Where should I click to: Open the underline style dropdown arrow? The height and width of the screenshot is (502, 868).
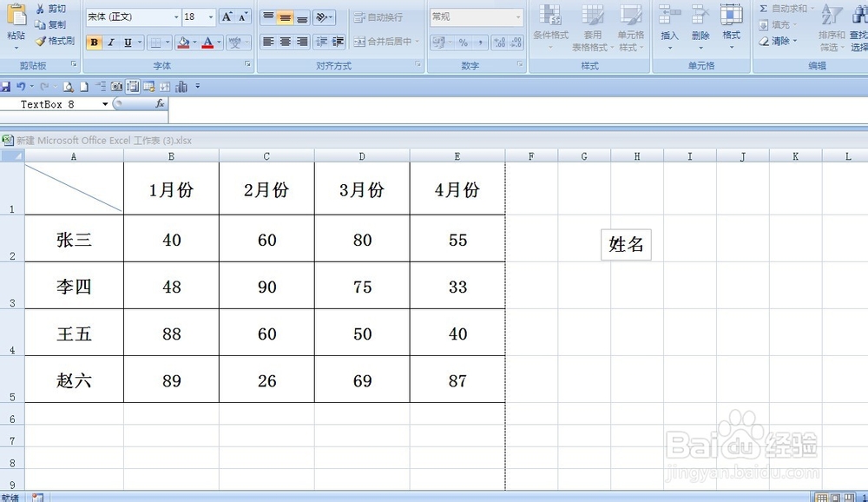(x=140, y=42)
